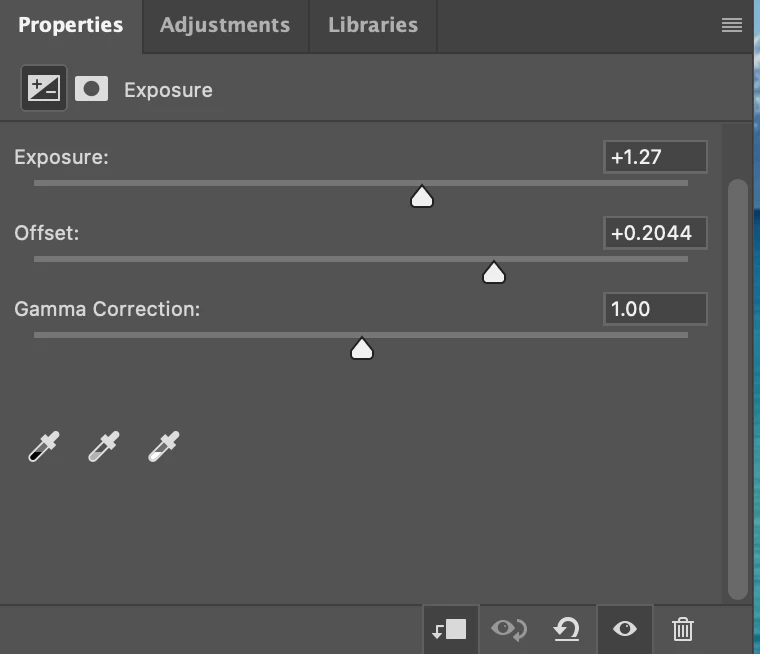Open the Properties panel flyout menu
The image size is (760, 654).
pos(732,25)
